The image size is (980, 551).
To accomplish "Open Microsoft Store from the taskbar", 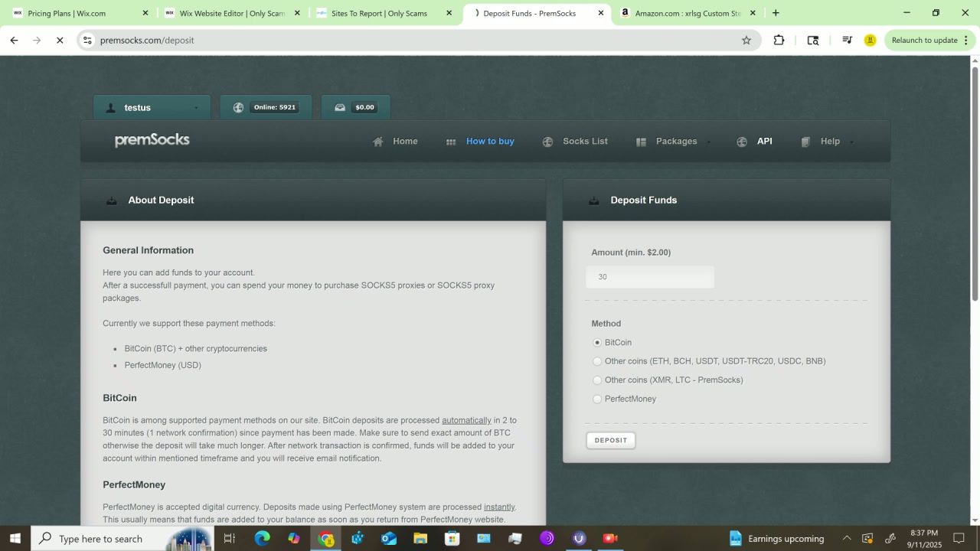I will coord(452,538).
